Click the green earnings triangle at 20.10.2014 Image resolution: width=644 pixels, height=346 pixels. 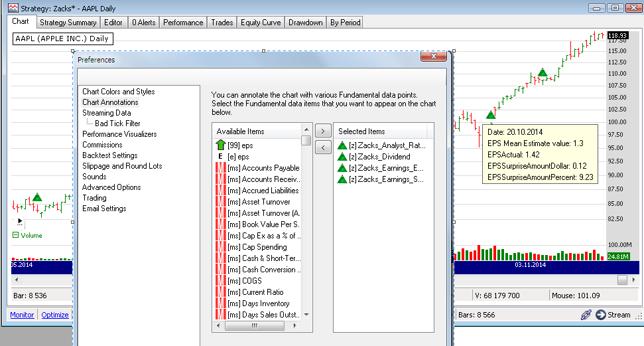point(491,115)
